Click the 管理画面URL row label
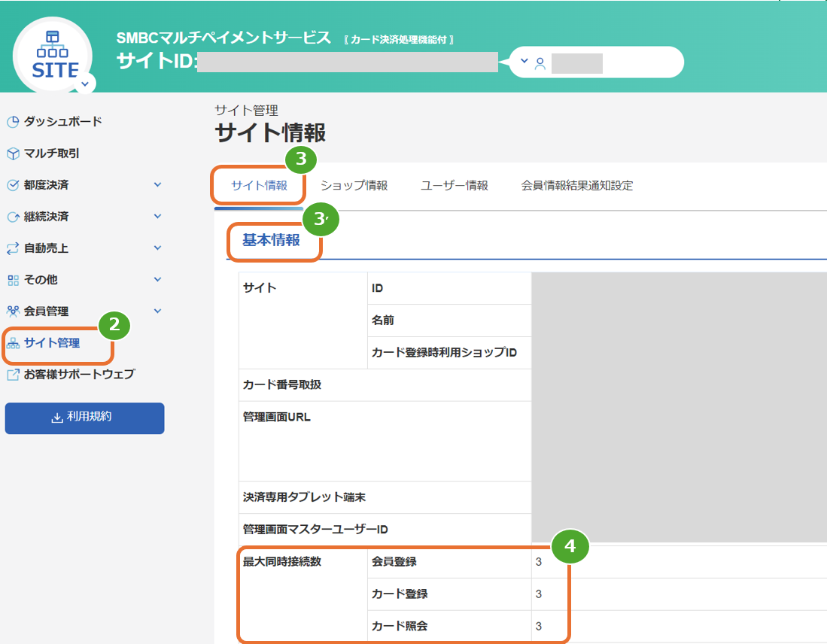Screen dimensions: 827x644 [x=276, y=418]
